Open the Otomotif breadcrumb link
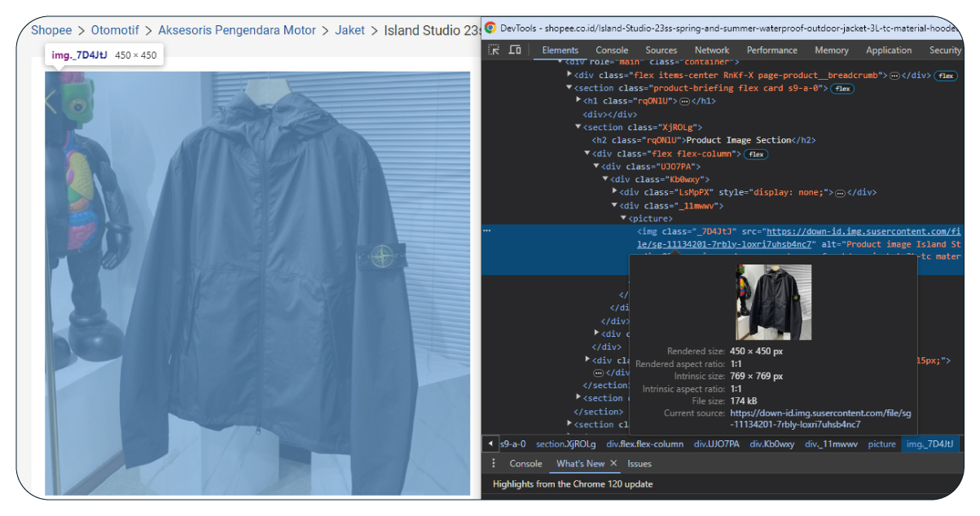The height and width of the screenshot is (516, 980). pyautogui.click(x=115, y=30)
